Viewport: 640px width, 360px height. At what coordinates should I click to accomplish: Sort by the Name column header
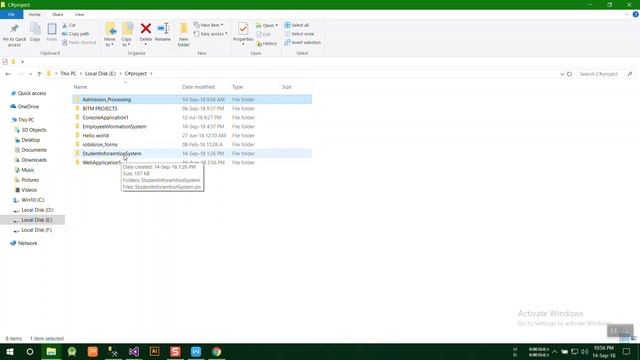(x=80, y=87)
